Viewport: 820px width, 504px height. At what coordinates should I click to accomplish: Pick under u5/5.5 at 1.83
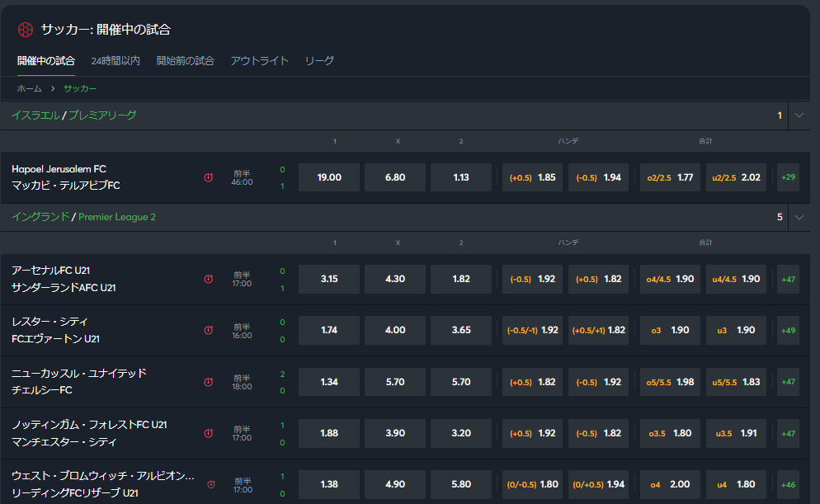[736, 382]
